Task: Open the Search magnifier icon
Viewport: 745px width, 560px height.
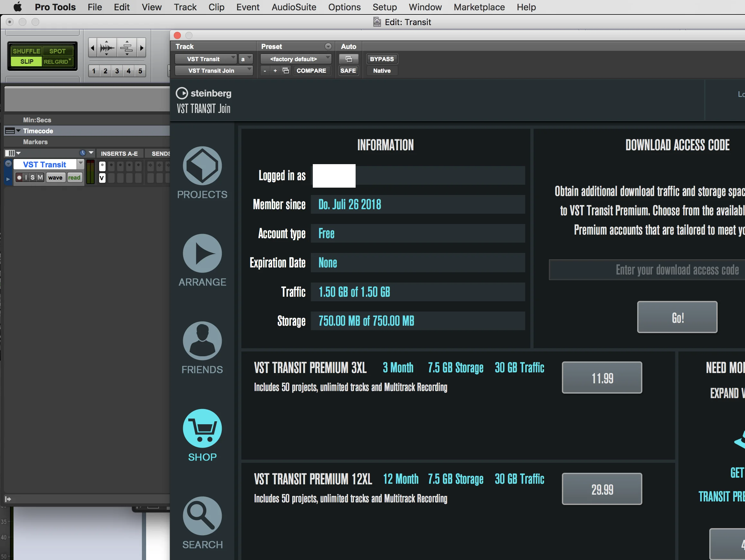Action: [x=202, y=516]
